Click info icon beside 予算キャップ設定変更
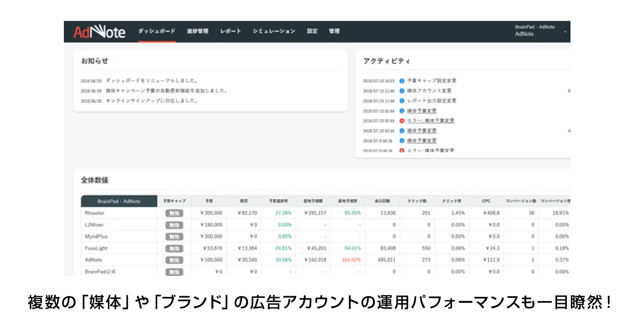644x322 pixels. (x=402, y=80)
